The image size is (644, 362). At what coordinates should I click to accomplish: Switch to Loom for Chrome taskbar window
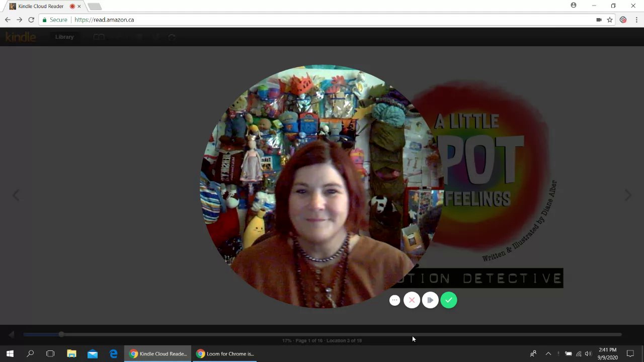[225, 353]
